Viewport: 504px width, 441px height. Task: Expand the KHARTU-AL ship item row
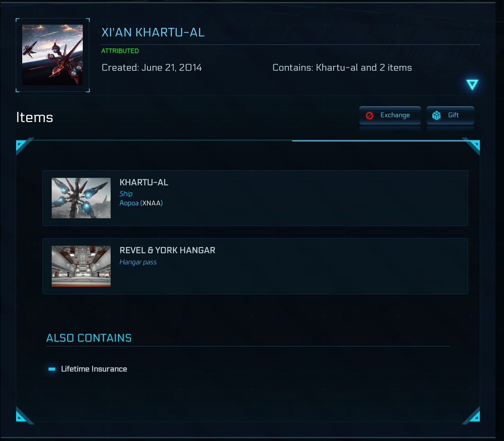(255, 198)
